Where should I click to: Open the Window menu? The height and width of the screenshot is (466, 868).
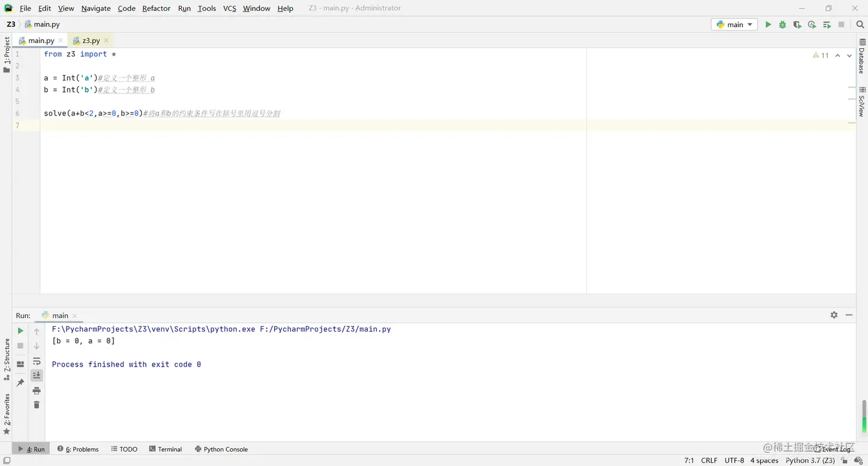[257, 8]
